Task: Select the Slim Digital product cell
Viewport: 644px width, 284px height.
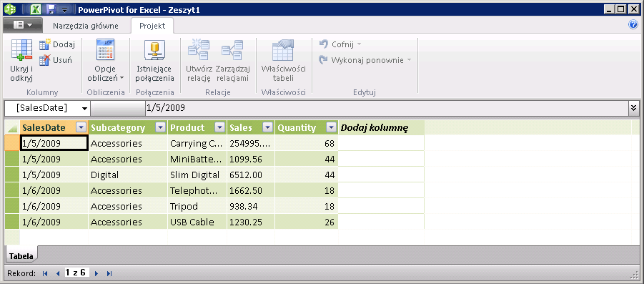Action: pos(197,175)
